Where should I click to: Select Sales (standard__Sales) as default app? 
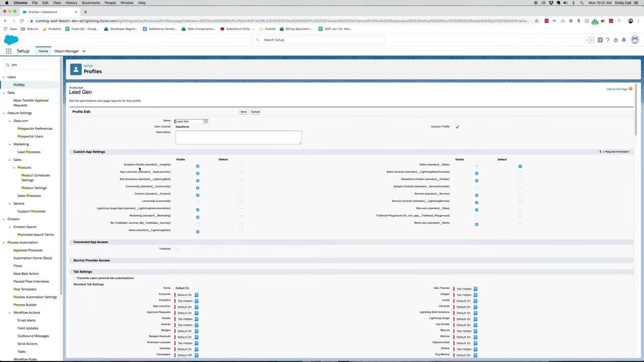point(520,166)
